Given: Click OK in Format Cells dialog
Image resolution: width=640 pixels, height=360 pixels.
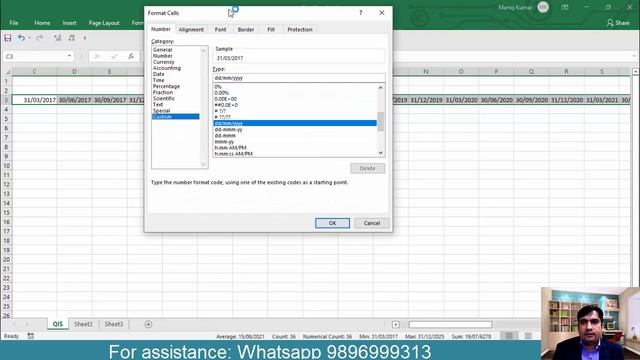Looking at the screenshot, I should coord(332,223).
